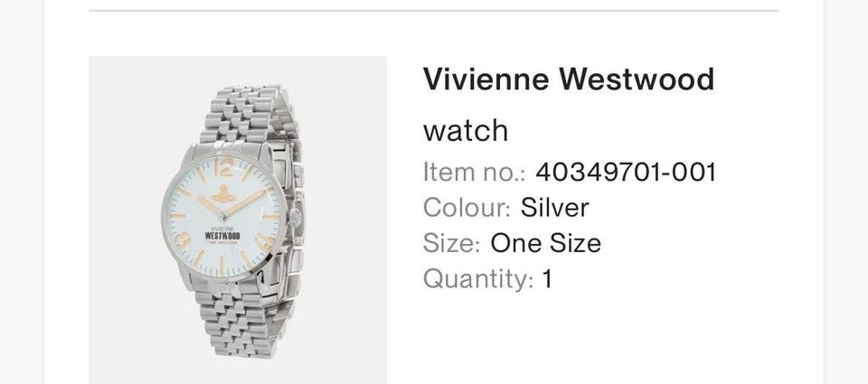This screenshot has height=384, width=868.
Task: Click the Vivienne Westwood brand heading
Action: coord(569,80)
